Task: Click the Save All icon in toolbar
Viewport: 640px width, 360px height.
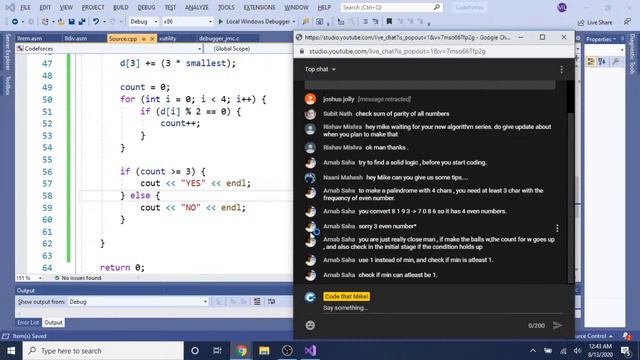Action: click(82, 22)
